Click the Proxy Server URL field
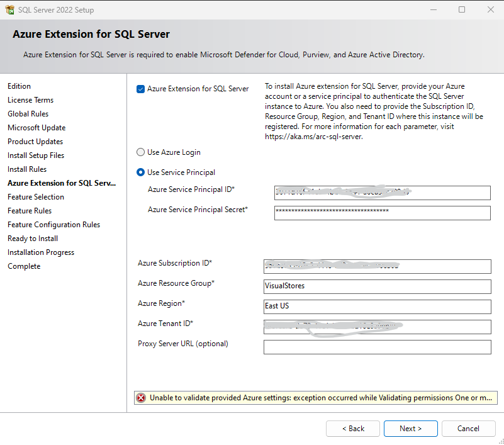The height and width of the screenshot is (445, 504). point(378,347)
